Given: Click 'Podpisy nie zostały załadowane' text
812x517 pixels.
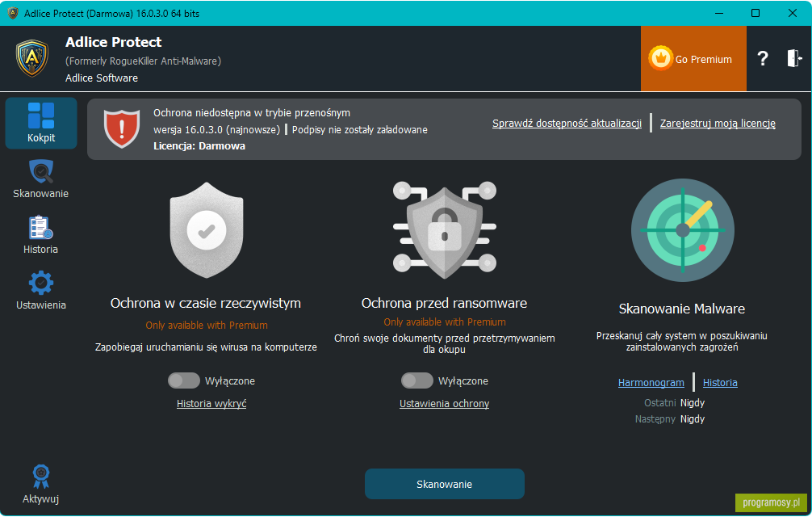Looking at the screenshot, I should [x=360, y=129].
